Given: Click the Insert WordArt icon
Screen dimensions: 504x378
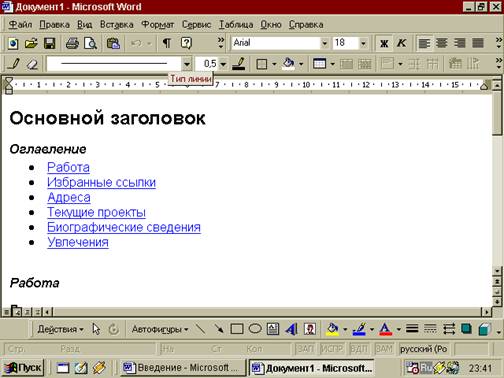Looking at the screenshot, I should pyautogui.click(x=291, y=329).
